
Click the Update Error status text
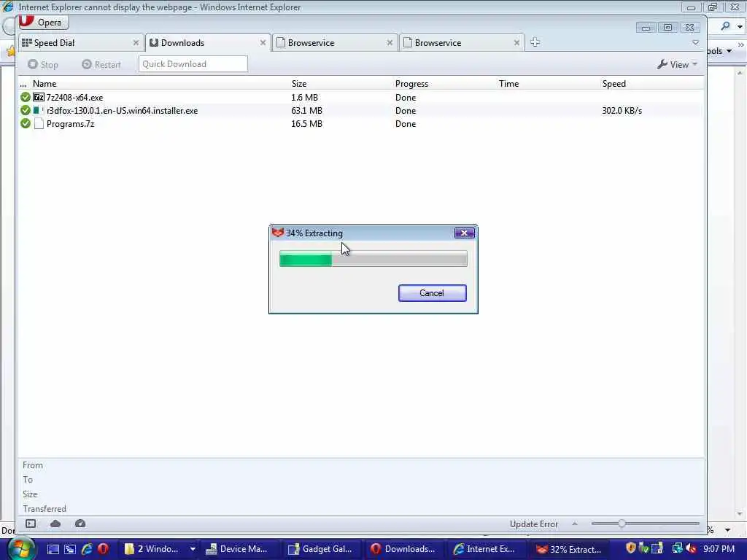coord(533,524)
